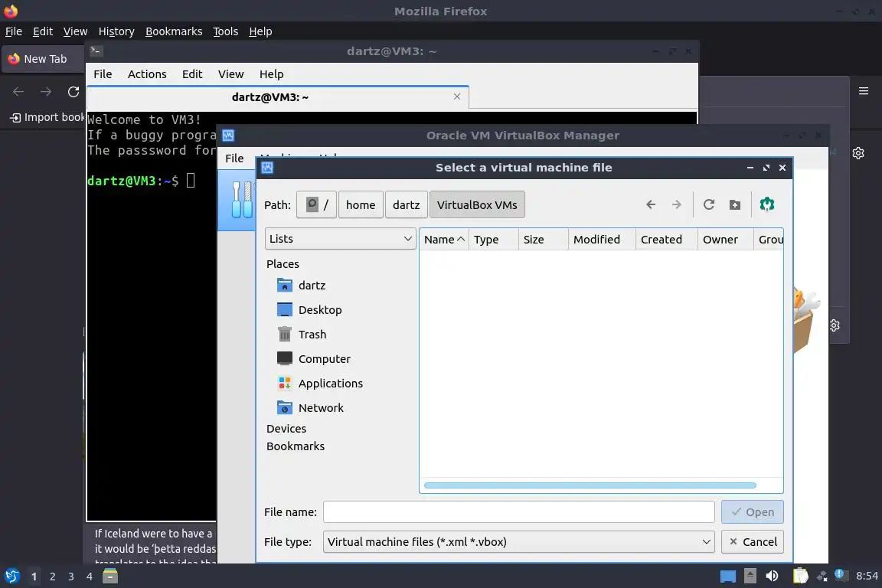Image resolution: width=882 pixels, height=588 pixels.
Task: Create a new folder in dialog
Action: tap(735, 205)
